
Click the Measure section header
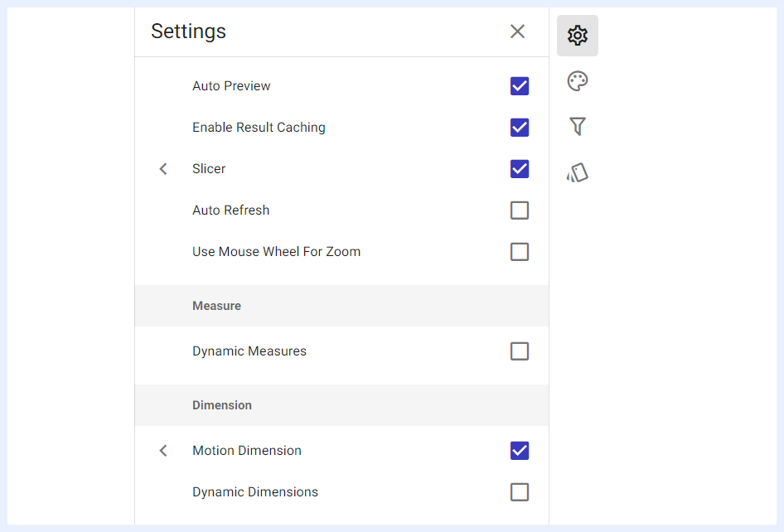[x=341, y=306]
